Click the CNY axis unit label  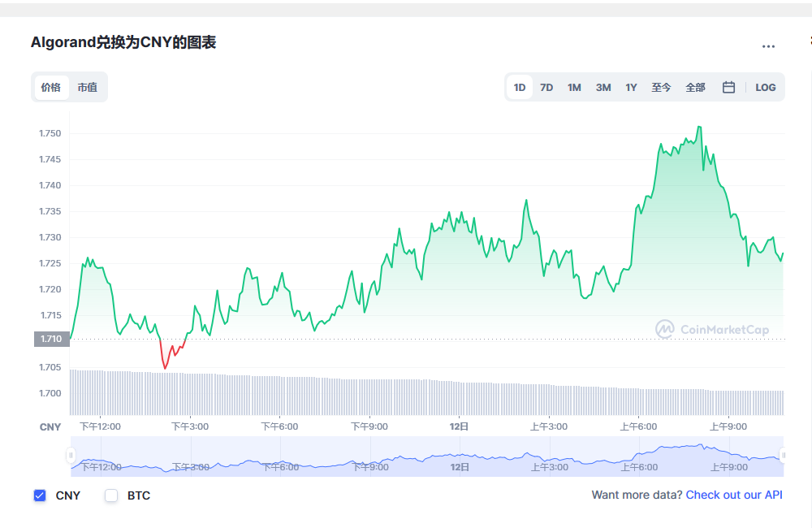[x=50, y=427]
